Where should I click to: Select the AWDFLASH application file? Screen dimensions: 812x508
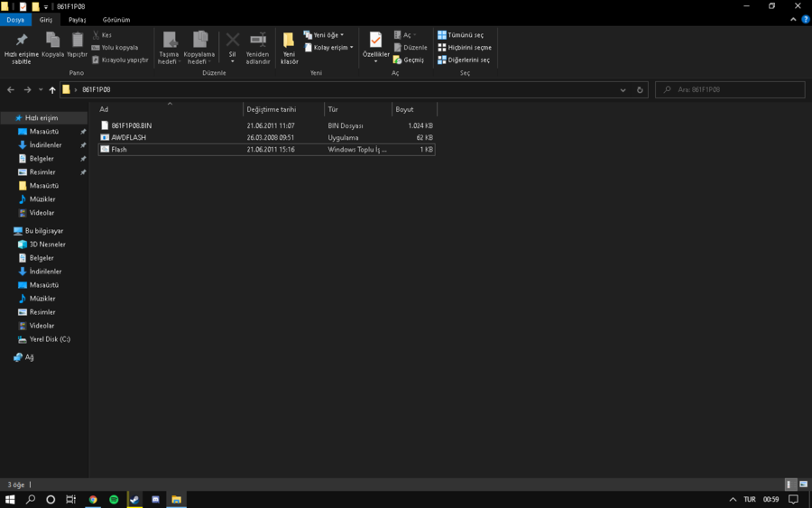129,138
